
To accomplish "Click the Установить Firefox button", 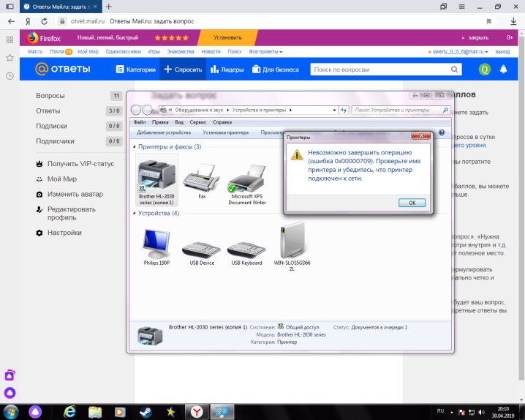I will pyautogui.click(x=227, y=37).
